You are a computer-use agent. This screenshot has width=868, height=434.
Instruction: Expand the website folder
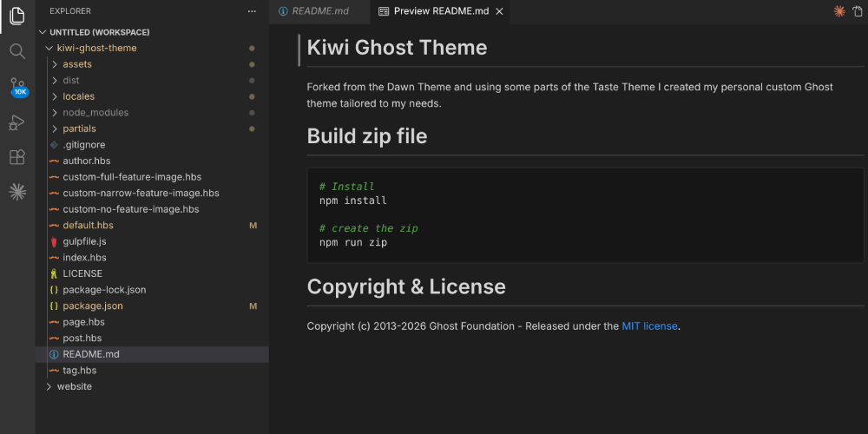pos(152,386)
